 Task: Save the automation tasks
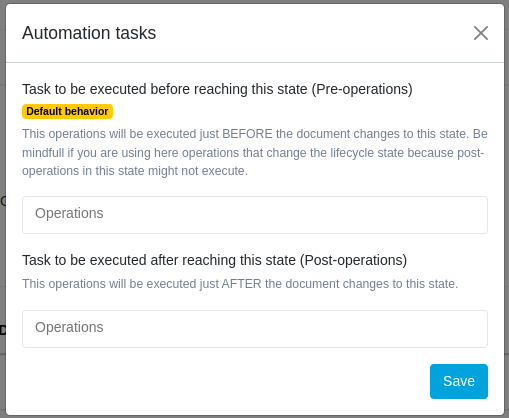click(459, 381)
